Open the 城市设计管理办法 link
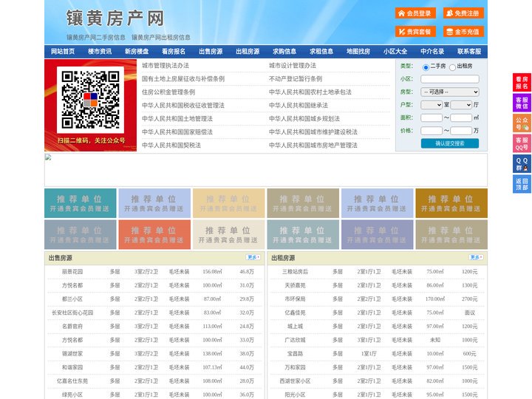 (x=293, y=66)
